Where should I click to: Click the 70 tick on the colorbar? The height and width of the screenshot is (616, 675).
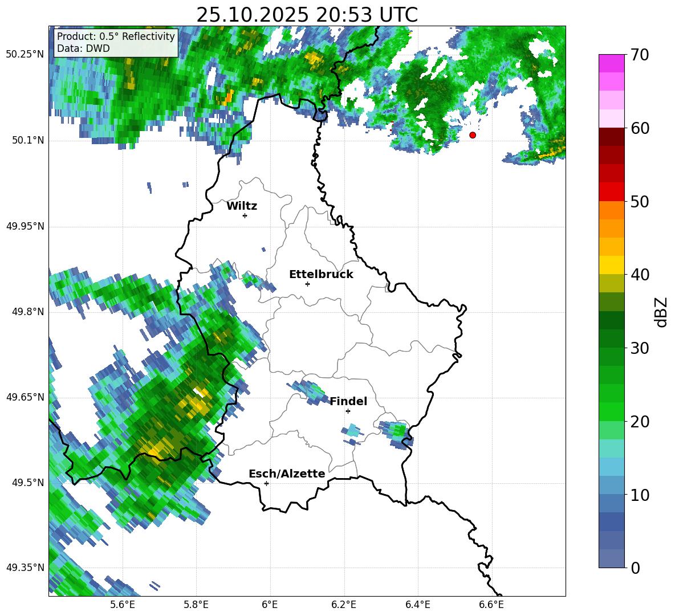tap(639, 55)
